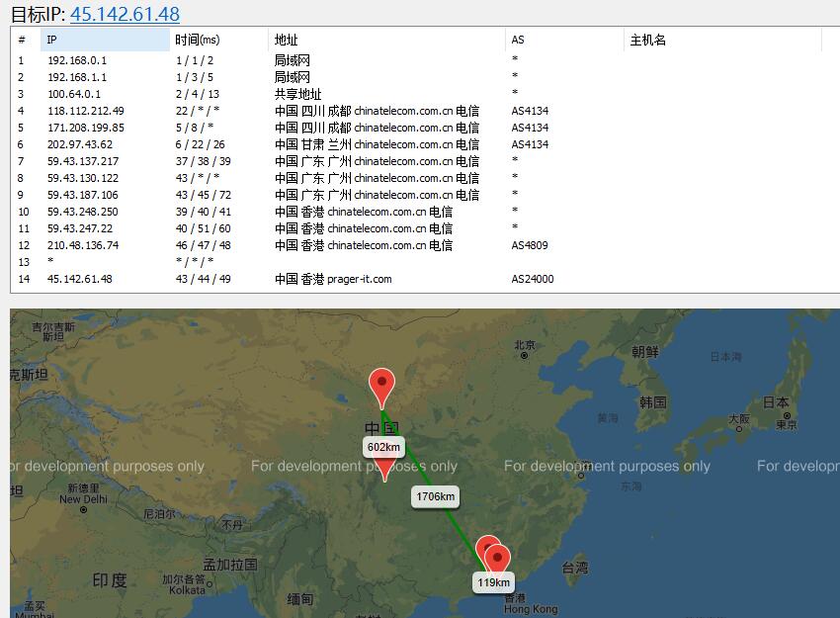
Task: Select hop IP 202.97.43.62
Action: (80, 144)
